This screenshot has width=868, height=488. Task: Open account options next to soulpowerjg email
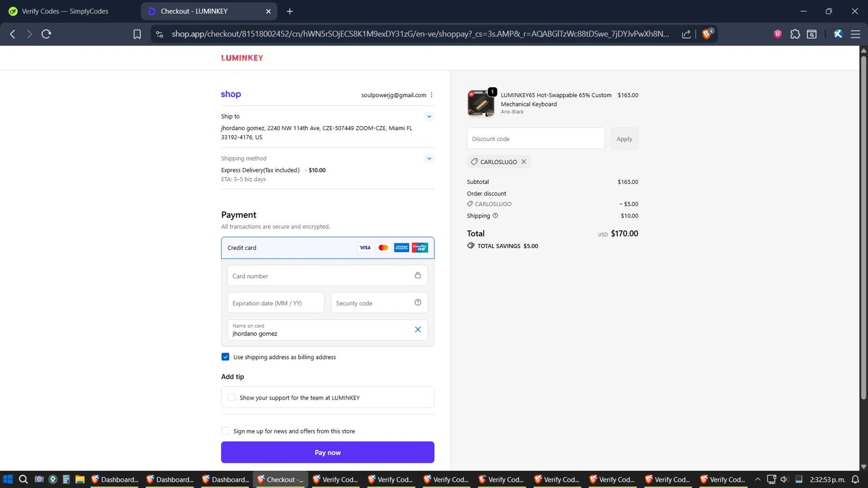click(432, 95)
